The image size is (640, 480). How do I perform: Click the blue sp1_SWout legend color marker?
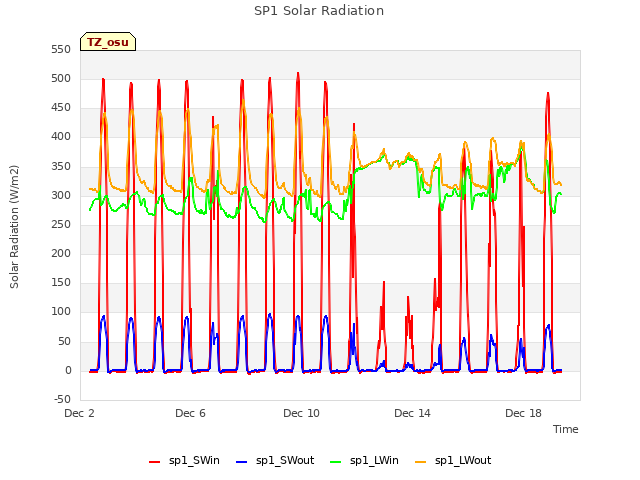tap(242, 462)
